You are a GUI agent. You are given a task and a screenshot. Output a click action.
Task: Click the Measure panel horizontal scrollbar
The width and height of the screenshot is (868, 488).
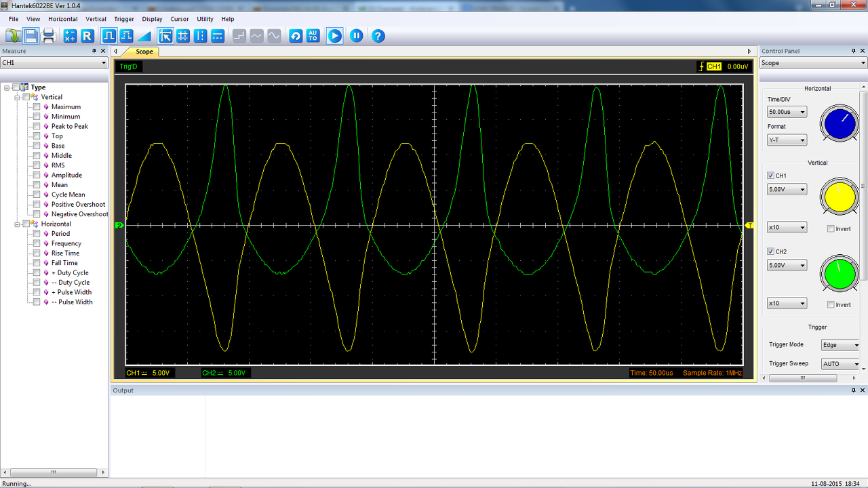[x=54, y=473]
